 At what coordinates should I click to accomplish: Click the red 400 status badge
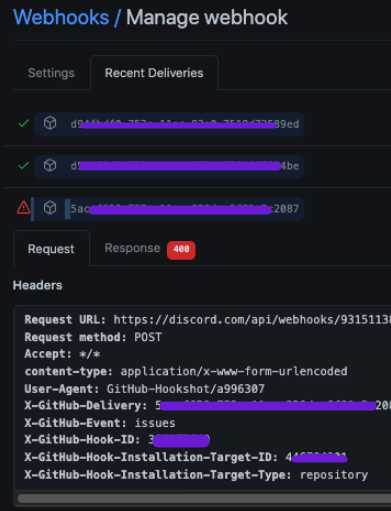click(x=181, y=250)
